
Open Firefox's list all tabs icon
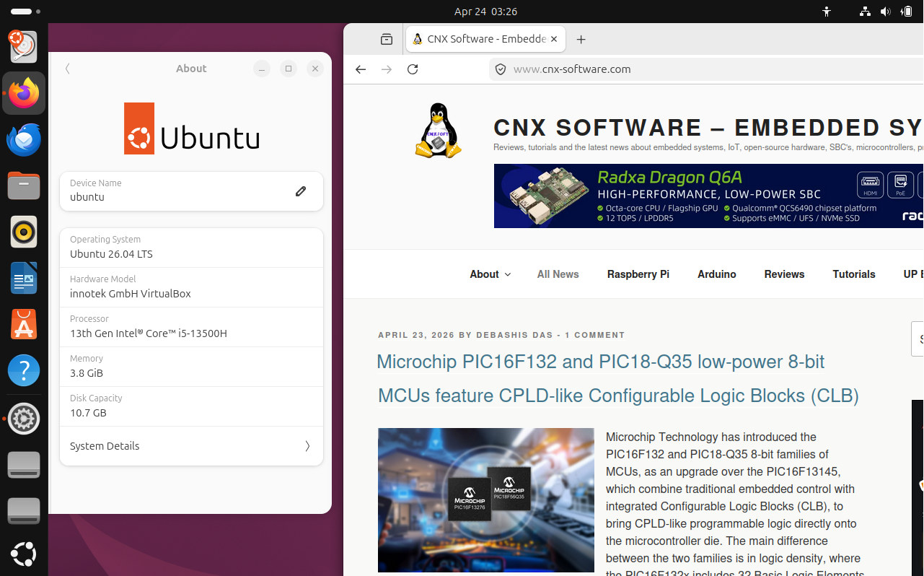[387, 40]
